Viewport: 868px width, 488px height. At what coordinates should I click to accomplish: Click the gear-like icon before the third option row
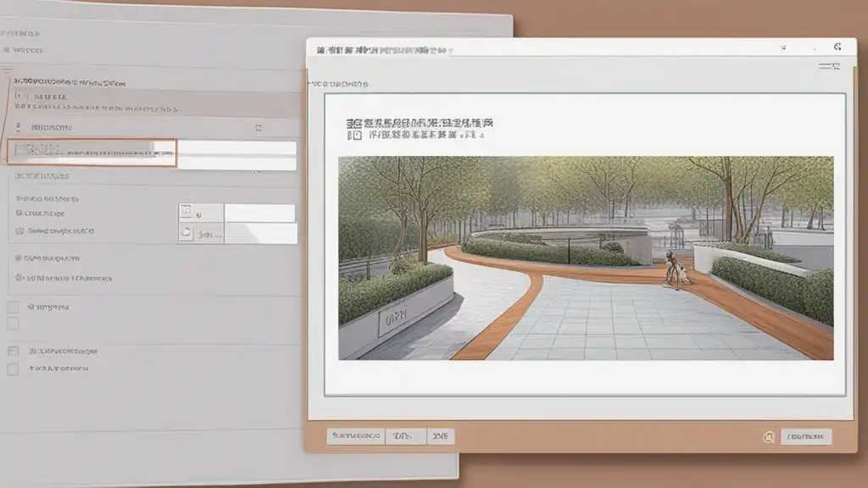click(19, 230)
